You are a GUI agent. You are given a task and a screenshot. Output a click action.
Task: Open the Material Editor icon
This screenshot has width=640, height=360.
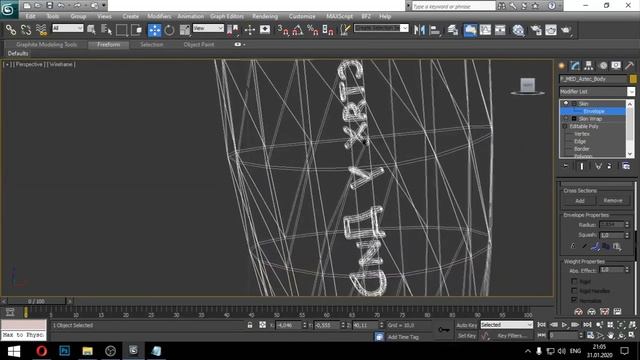518,30
